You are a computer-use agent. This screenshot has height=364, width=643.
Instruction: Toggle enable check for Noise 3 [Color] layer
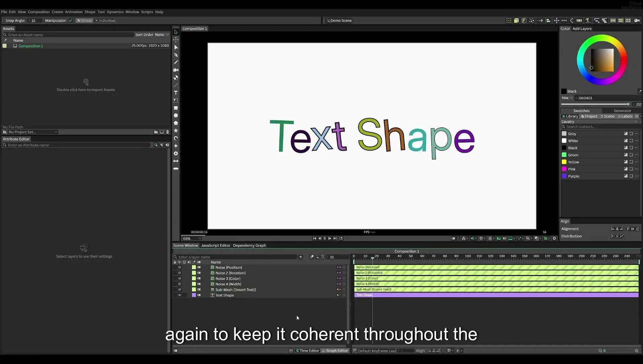[x=180, y=278]
